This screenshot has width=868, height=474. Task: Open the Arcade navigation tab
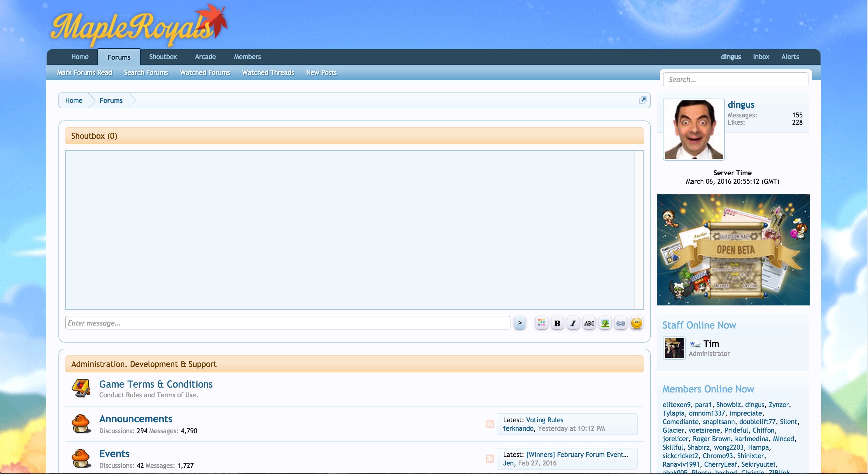click(x=205, y=57)
